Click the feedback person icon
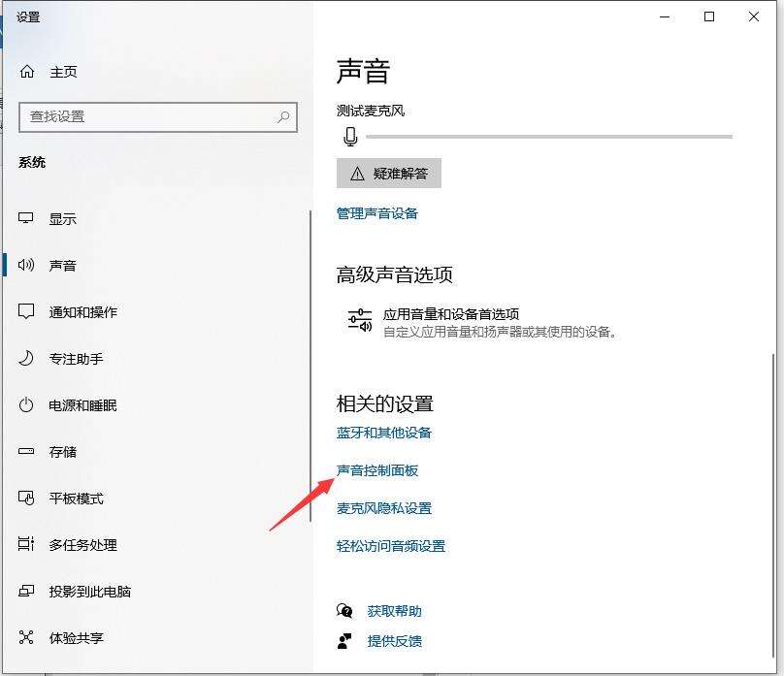 click(344, 640)
